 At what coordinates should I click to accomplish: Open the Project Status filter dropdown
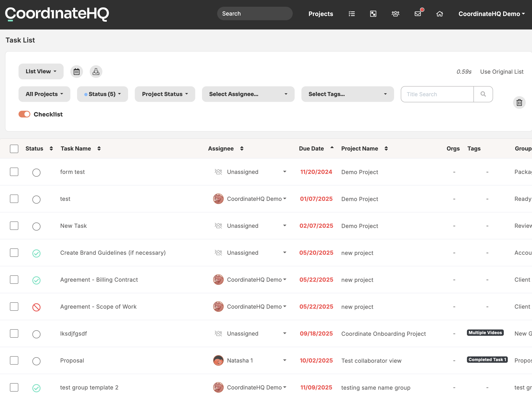click(x=165, y=94)
